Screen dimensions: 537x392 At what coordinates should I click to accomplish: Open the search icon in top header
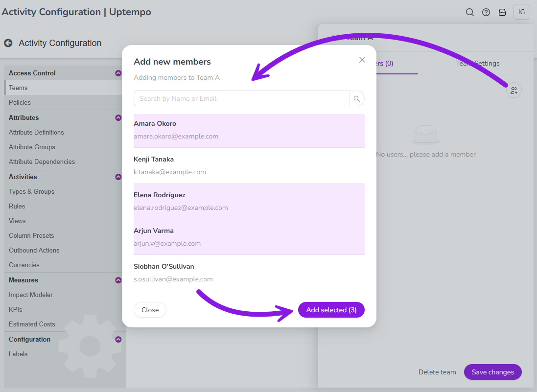point(470,12)
